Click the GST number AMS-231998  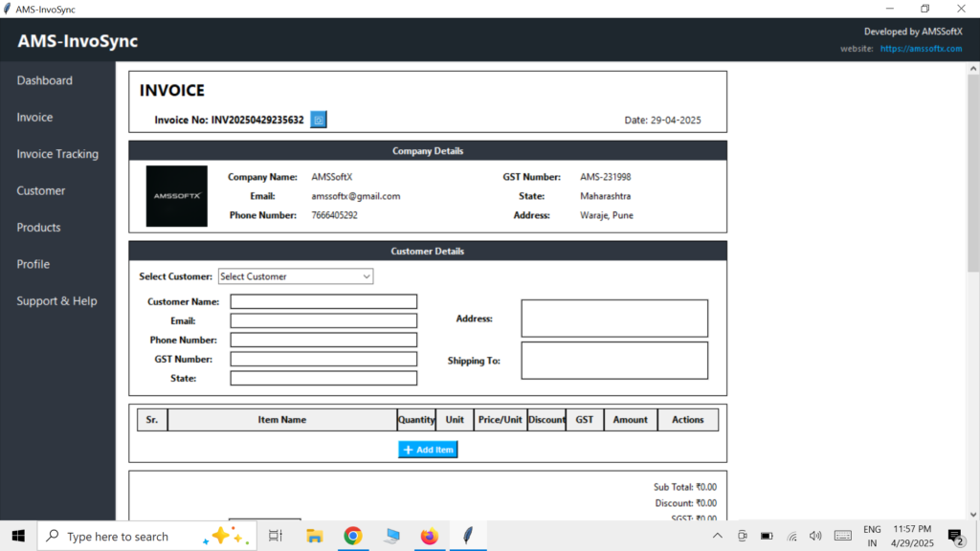[605, 177]
